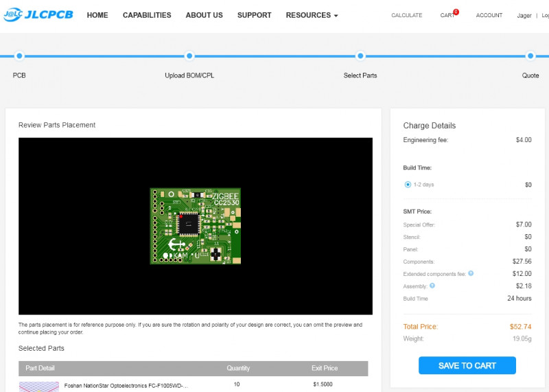Click help icon beside Extended components fee
This screenshot has height=392, width=549.
tap(471, 273)
